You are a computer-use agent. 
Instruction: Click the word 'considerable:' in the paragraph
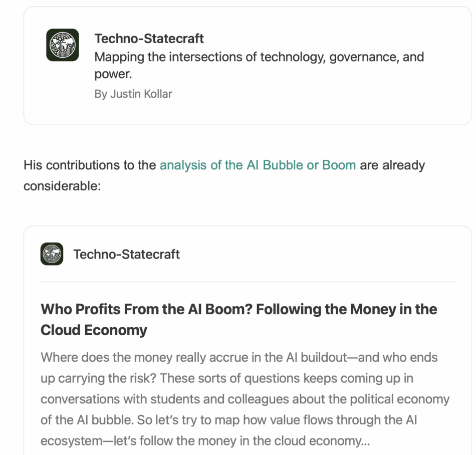point(62,186)
